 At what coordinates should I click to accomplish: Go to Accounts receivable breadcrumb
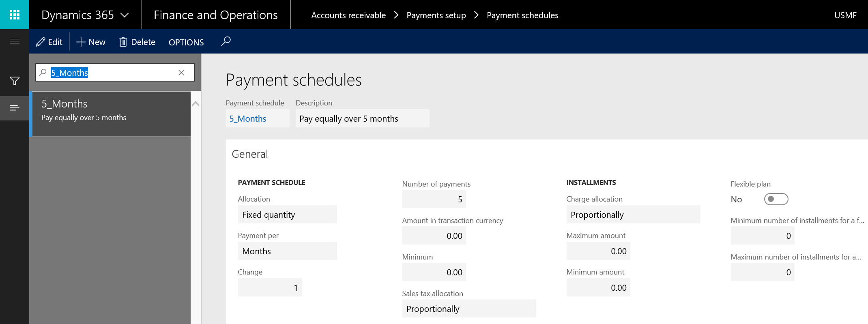(348, 15)
